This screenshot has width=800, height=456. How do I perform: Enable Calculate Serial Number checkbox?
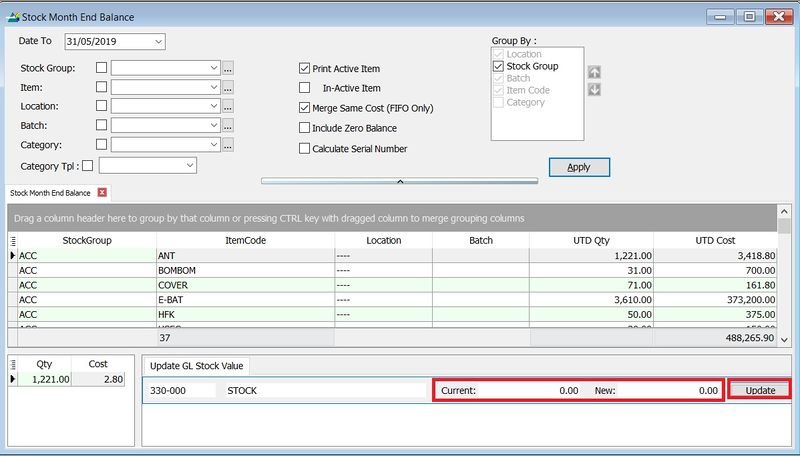[305, 148]
